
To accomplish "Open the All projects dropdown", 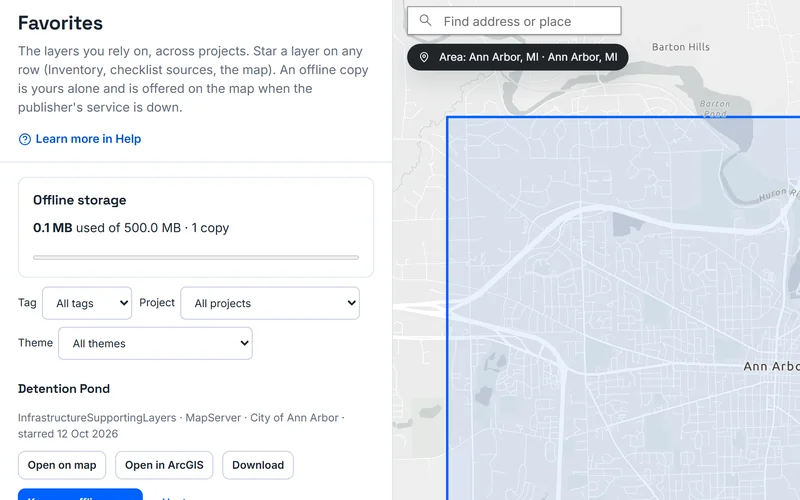I will point(270,303).
